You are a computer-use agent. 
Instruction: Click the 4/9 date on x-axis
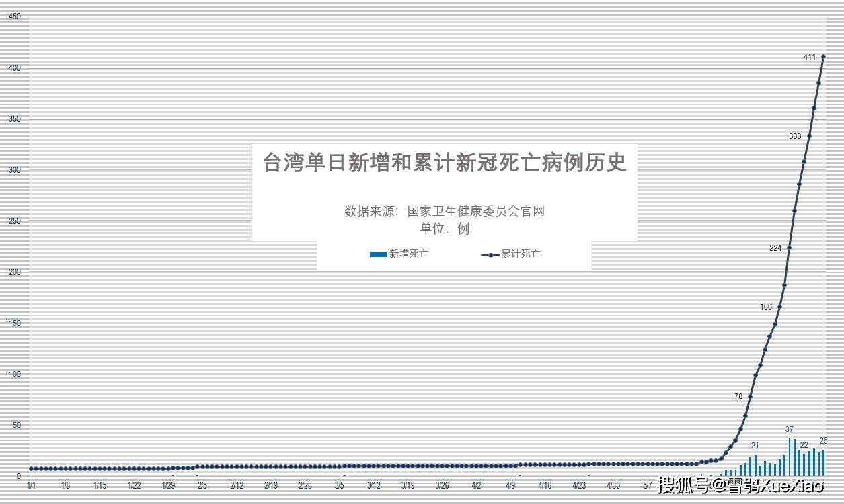(x=510, y=485)
